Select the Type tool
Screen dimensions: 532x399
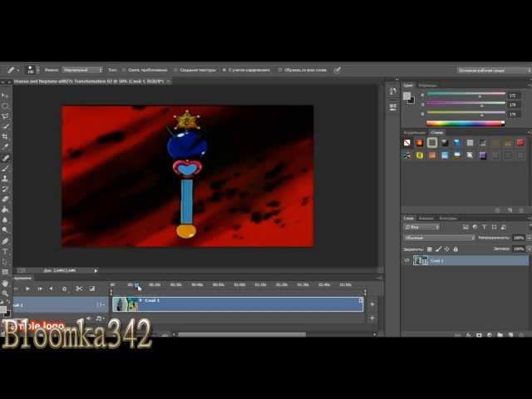5,251
